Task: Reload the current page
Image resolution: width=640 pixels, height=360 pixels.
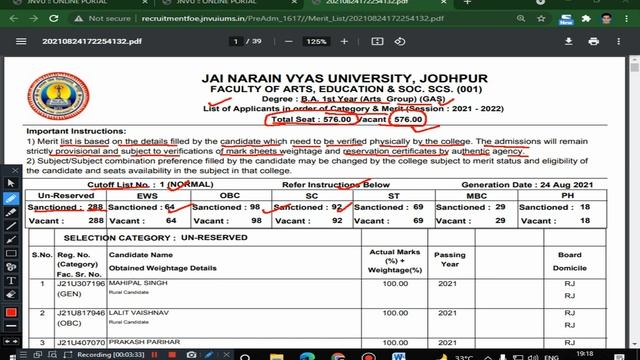Action: pyautogui.click(x=53, y=19)
